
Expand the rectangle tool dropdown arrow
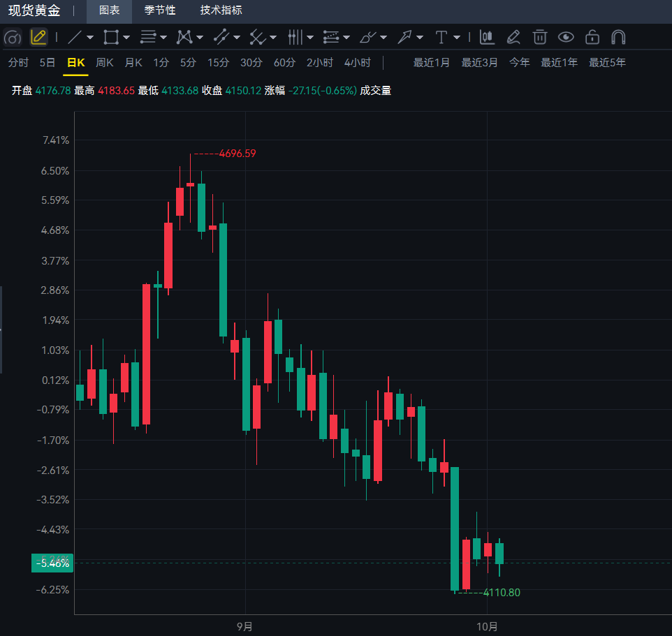tap(126, 38)
